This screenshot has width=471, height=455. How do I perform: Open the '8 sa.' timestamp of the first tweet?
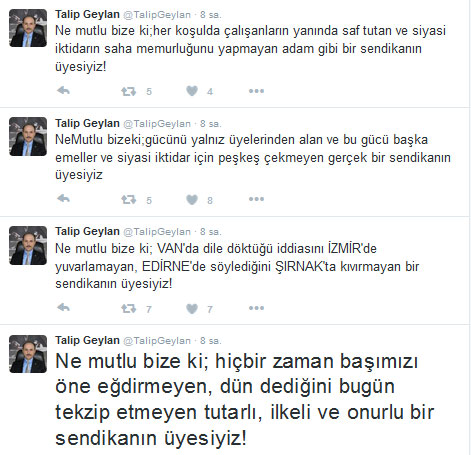click(211, 15)
